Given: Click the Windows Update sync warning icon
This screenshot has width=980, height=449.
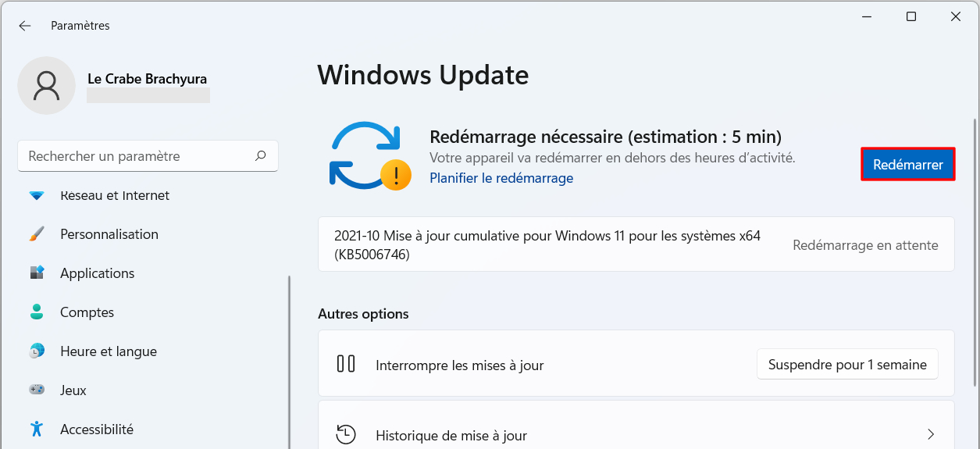Looking at the screenshot, I should [370, 156].
